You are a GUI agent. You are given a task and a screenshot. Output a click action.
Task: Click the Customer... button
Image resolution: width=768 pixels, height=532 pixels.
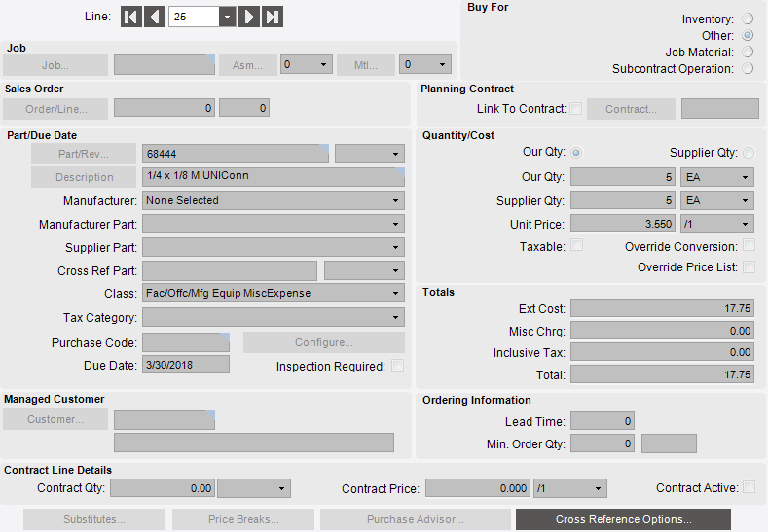pyautogui.click(x=55, y=419)
